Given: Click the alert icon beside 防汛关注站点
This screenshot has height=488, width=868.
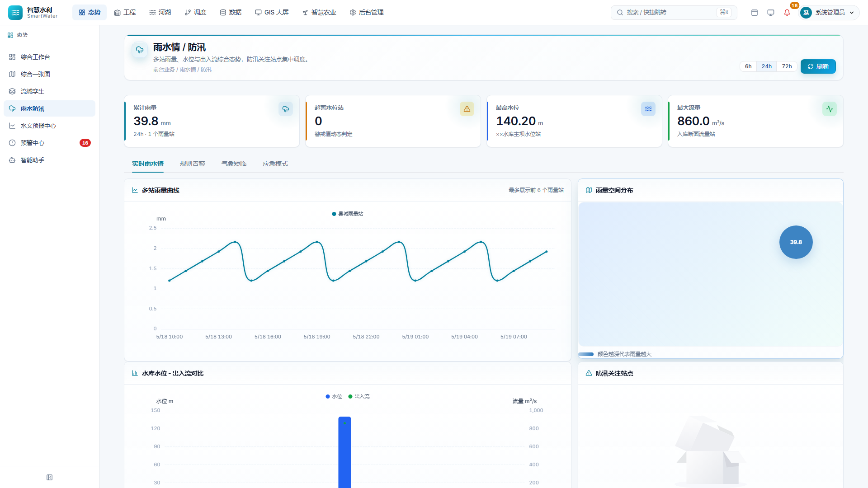Looking at the screenshot, I should point(589,373).
